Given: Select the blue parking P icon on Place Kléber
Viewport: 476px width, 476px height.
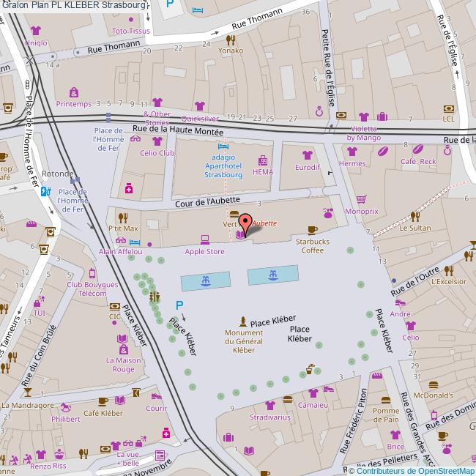Looking at the screenshot, I should pyautogui.click(x=178, y=305).
